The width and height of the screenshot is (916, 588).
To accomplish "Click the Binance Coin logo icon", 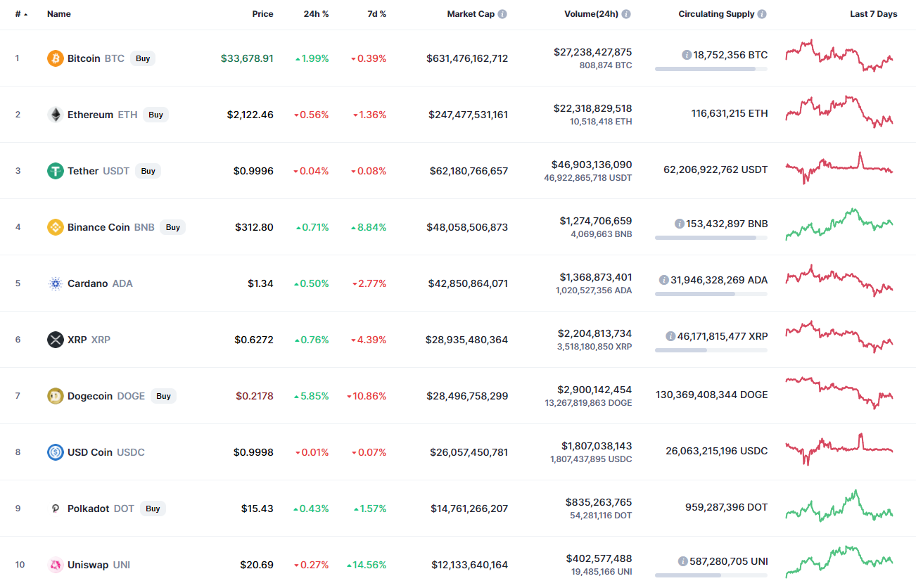I will [56, 227].
